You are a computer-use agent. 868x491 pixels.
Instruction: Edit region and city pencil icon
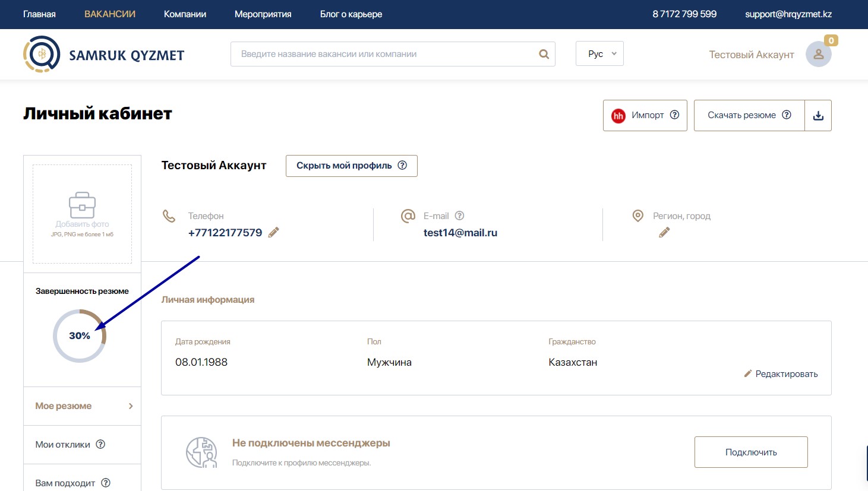click(664, 233)
